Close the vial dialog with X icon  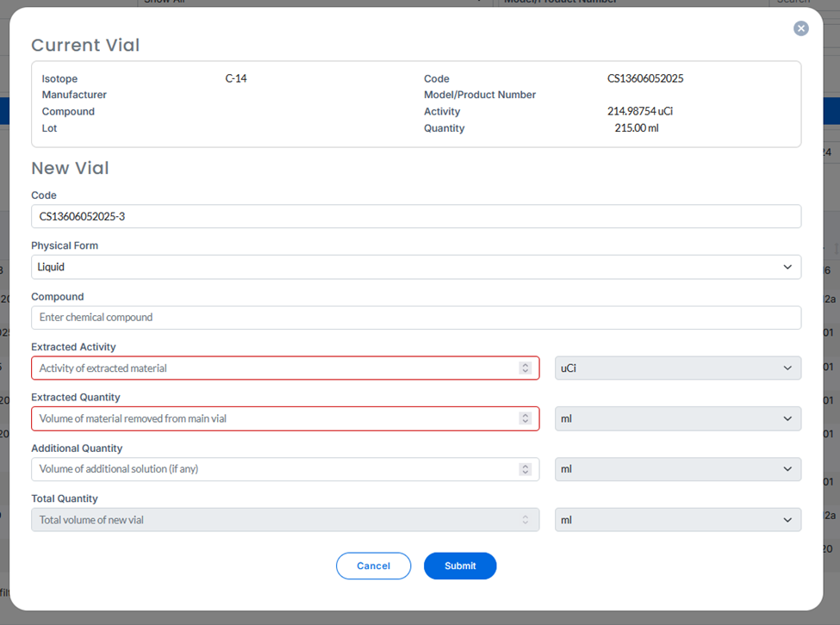point(801,28)
